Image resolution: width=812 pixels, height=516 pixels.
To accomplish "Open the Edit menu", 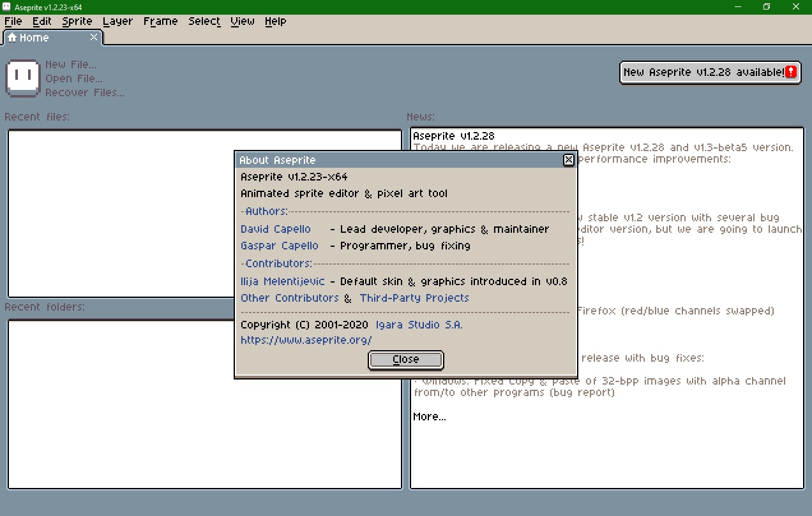I will pos(42,21).
